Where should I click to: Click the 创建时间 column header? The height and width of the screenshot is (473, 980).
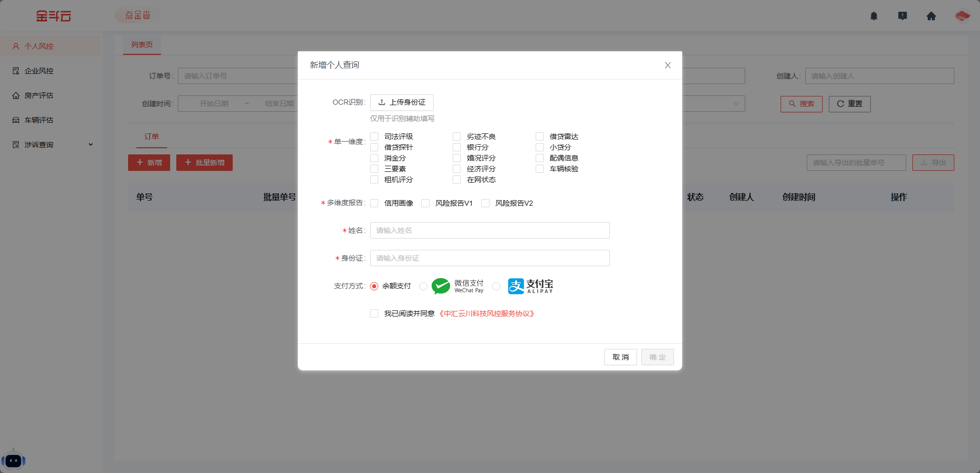(799, 198)
